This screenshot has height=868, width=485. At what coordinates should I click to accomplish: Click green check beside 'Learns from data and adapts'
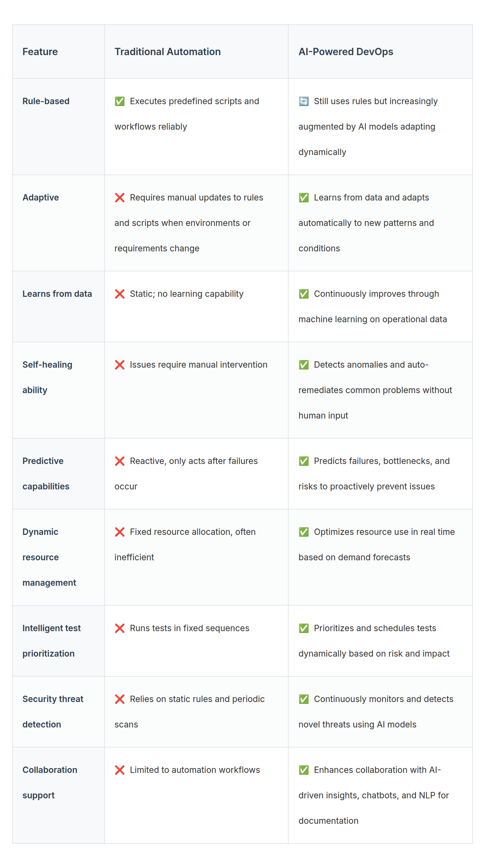[303, 197]
